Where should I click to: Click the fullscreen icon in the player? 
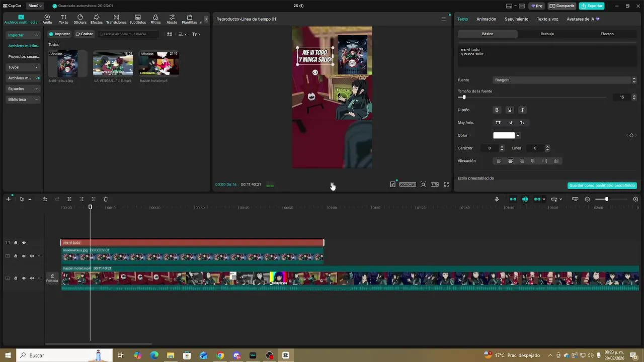(x=446, y=185)
